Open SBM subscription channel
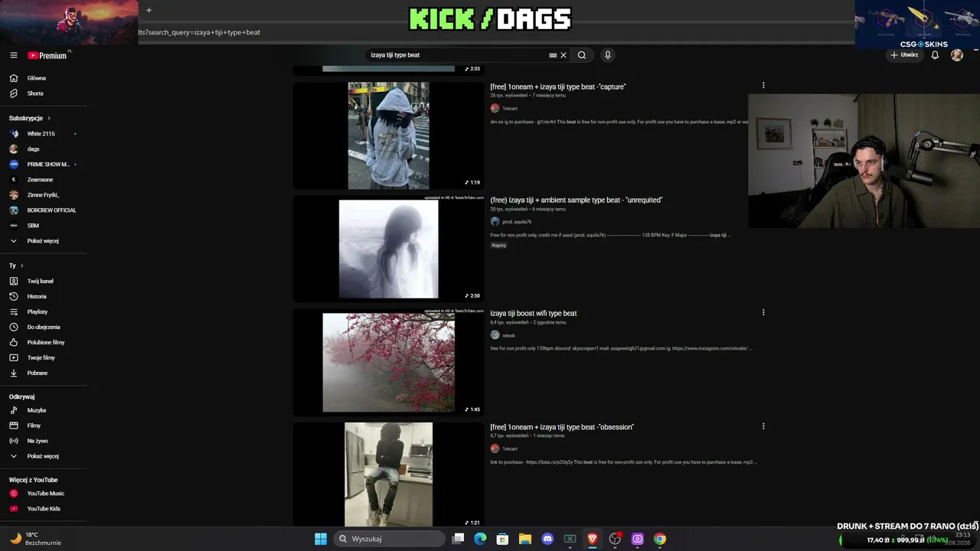 click(x=33, y=226)
